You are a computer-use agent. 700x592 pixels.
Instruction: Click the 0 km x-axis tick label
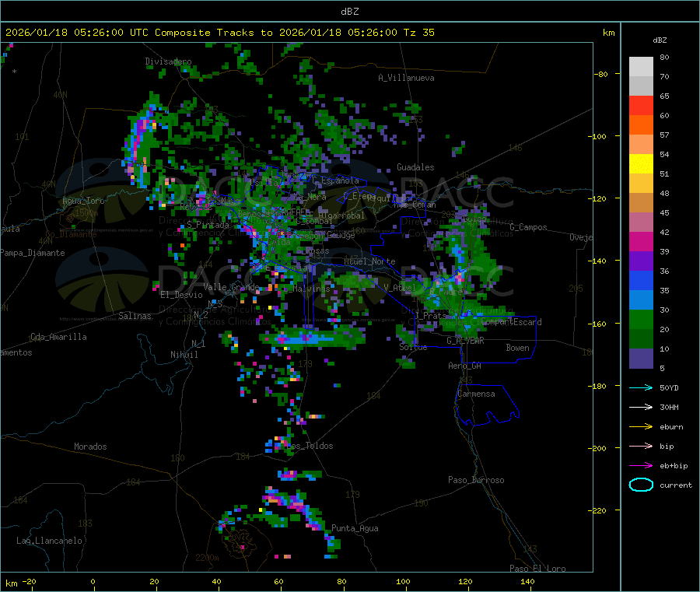coord(93,581)
